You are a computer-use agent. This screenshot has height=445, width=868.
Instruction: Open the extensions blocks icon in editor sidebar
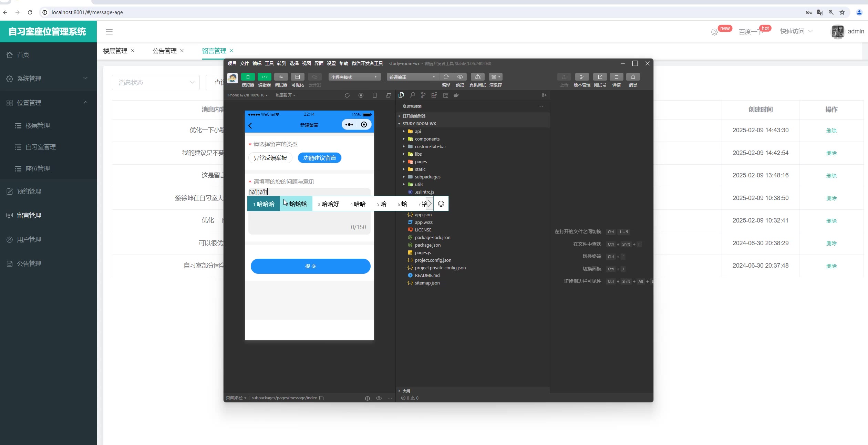(x=434, y=95)
